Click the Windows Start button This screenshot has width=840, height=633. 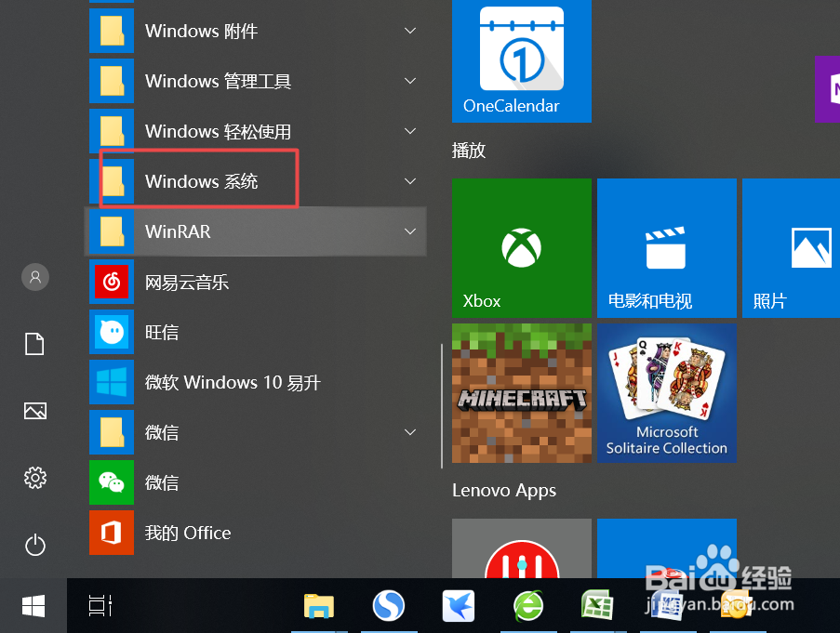[x=33, y=606]
